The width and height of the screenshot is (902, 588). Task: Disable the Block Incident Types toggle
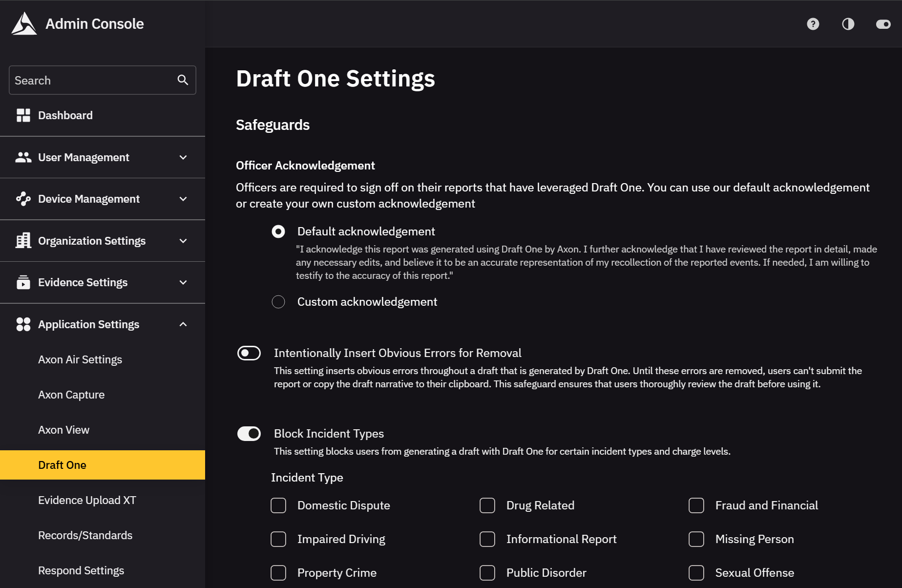click(249, 434)
